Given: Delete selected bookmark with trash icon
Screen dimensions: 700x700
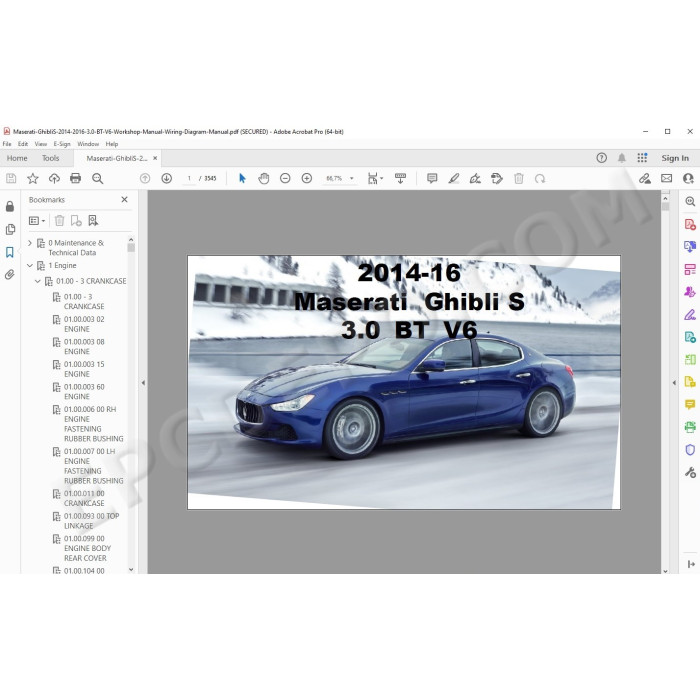Looking at the screenshot, I should click(x=59, y=221).
